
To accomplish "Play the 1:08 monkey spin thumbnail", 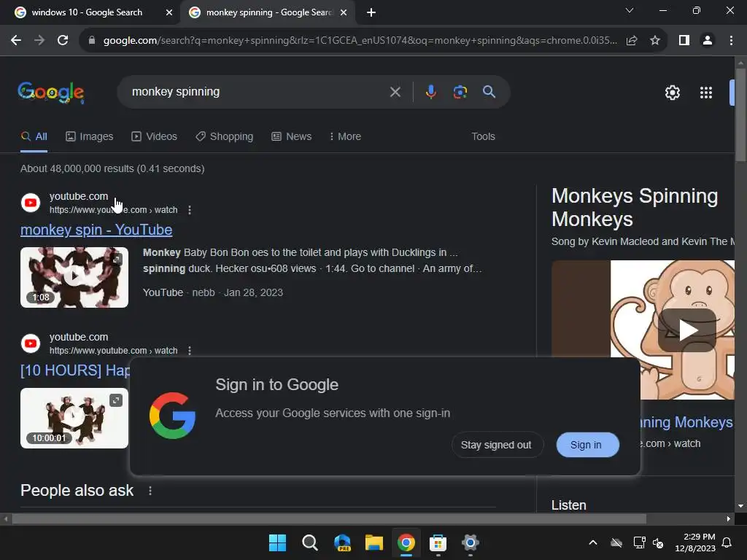I will coord(74,277).
